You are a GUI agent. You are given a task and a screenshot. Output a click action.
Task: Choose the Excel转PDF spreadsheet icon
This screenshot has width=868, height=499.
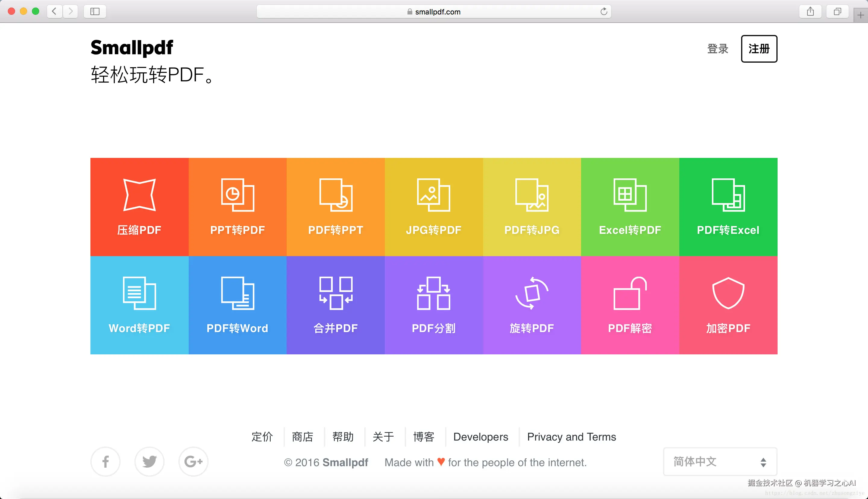[x=630, y=195]
